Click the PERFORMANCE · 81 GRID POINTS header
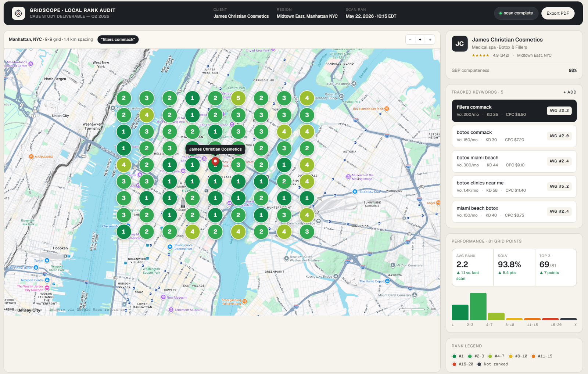The image size is (588, 374). [x=487, y=241]
